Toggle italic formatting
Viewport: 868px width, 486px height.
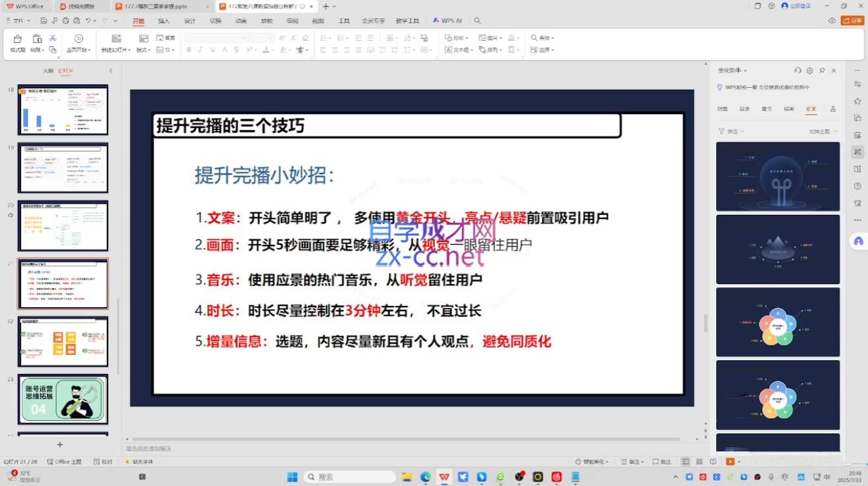point(201,50)
